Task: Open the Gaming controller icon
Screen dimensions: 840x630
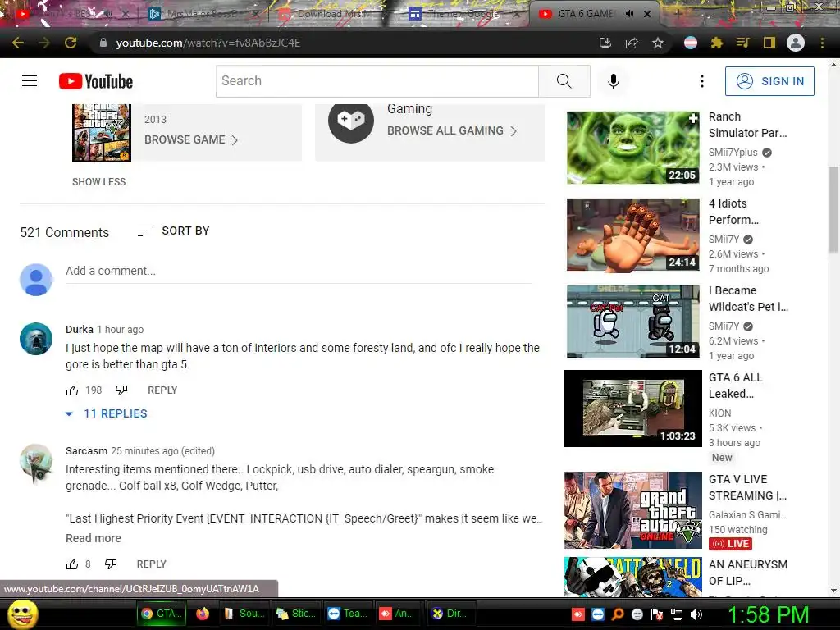Action: point(351,121)
